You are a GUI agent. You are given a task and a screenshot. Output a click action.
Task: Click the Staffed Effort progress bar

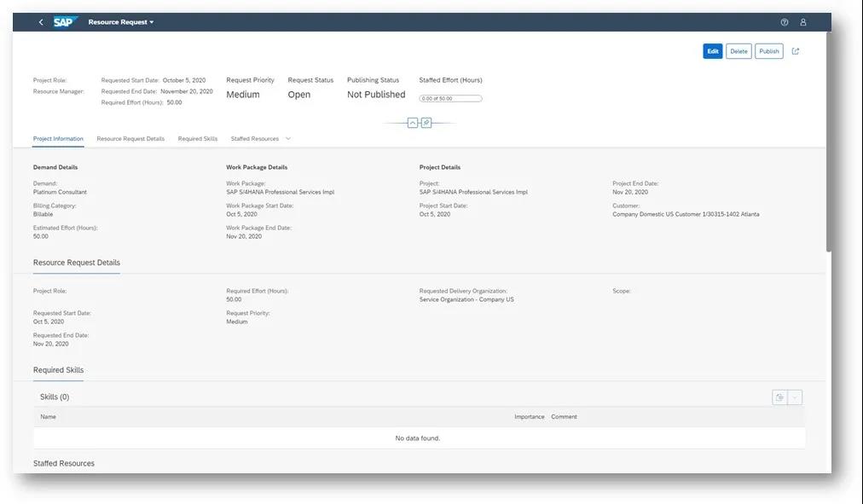451,96
